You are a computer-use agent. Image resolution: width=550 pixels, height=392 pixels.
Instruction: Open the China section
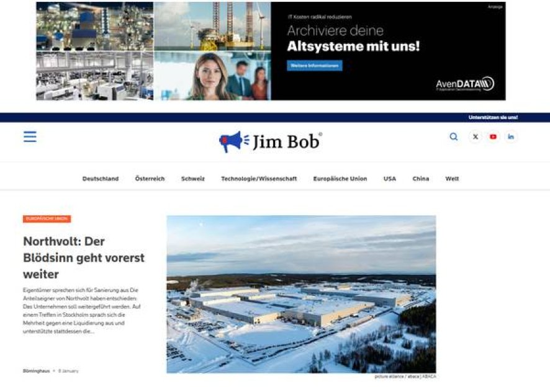pos(420,179)
